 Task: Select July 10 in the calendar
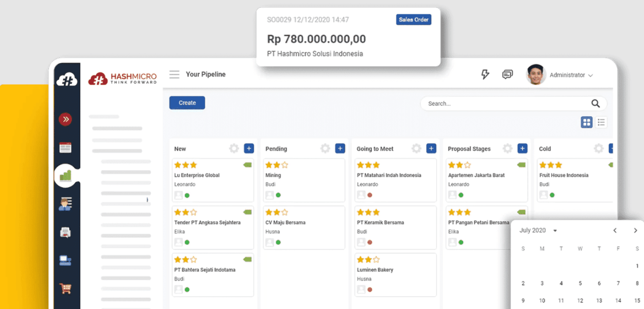pos(542,301)
